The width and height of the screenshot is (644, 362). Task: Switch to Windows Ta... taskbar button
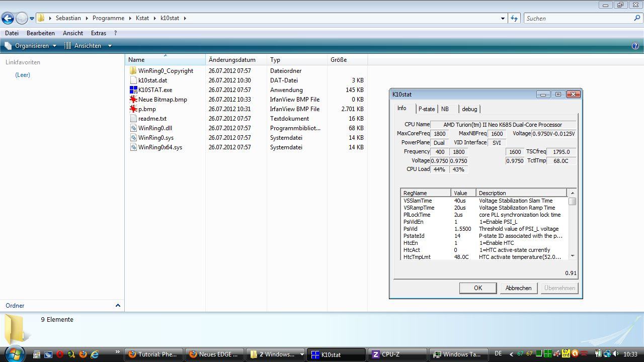[x=459, y=354]
